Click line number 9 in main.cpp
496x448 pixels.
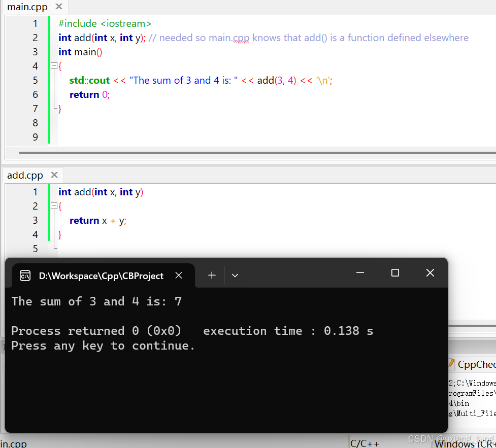[x=35, y=137]
